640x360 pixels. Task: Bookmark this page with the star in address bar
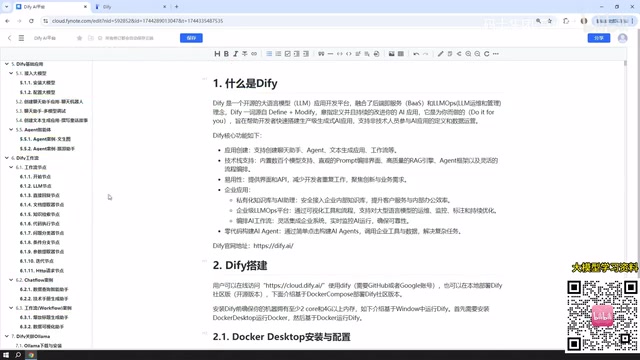(x=550, y=21)
